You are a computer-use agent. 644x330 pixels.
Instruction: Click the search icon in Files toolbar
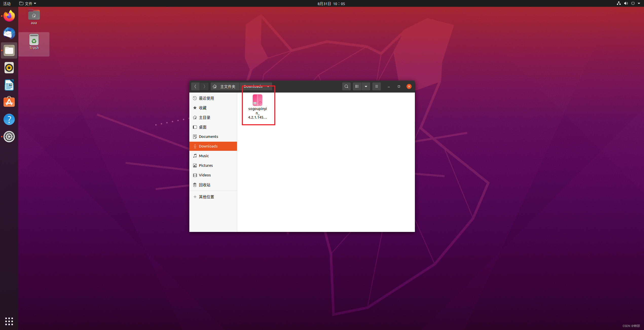[346, 86]
